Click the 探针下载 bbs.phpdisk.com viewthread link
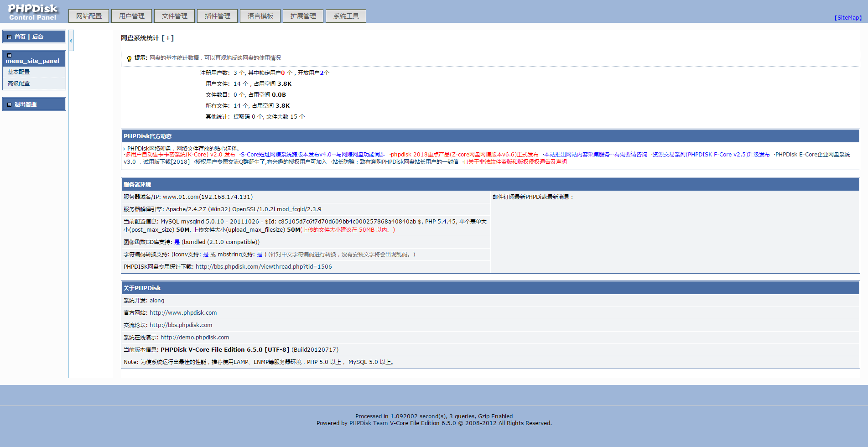Image resolution: width=868 pixels, height=447 pixels. [x=264, y=267]
